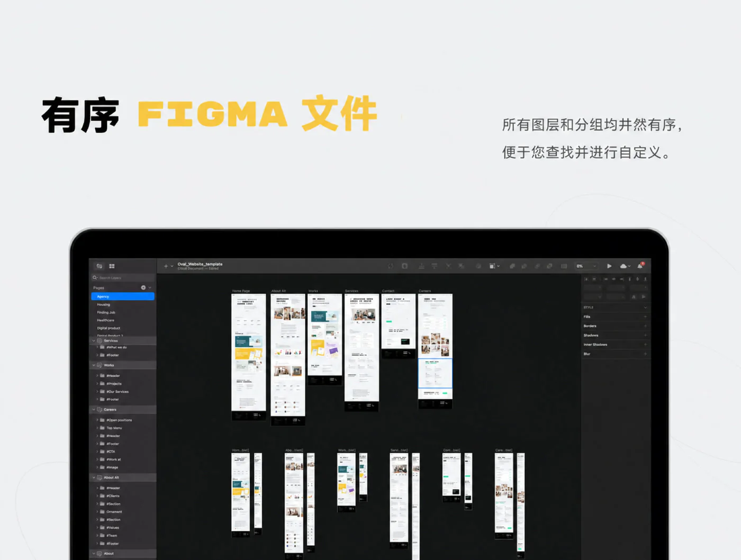741x560 pixels.
Task: Click the align bottom icon in inspector
Action: tap(645, 279)
